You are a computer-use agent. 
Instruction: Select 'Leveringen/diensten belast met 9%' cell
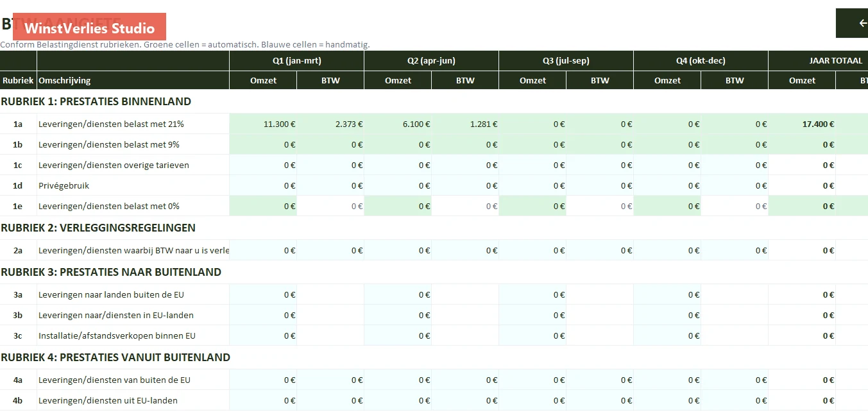coord(133,144)
